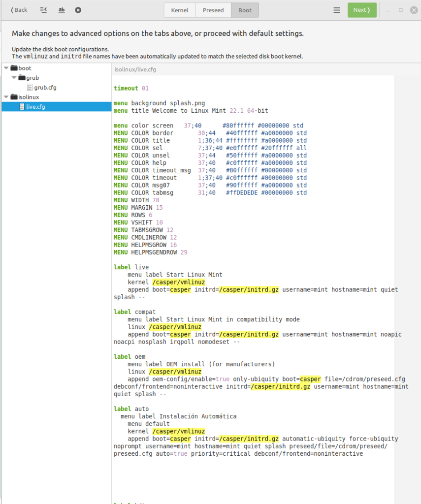The width and height of the screenshot is (421, 504).
Task: Maximize the Cubic window
Action: (x=401, y=10)
